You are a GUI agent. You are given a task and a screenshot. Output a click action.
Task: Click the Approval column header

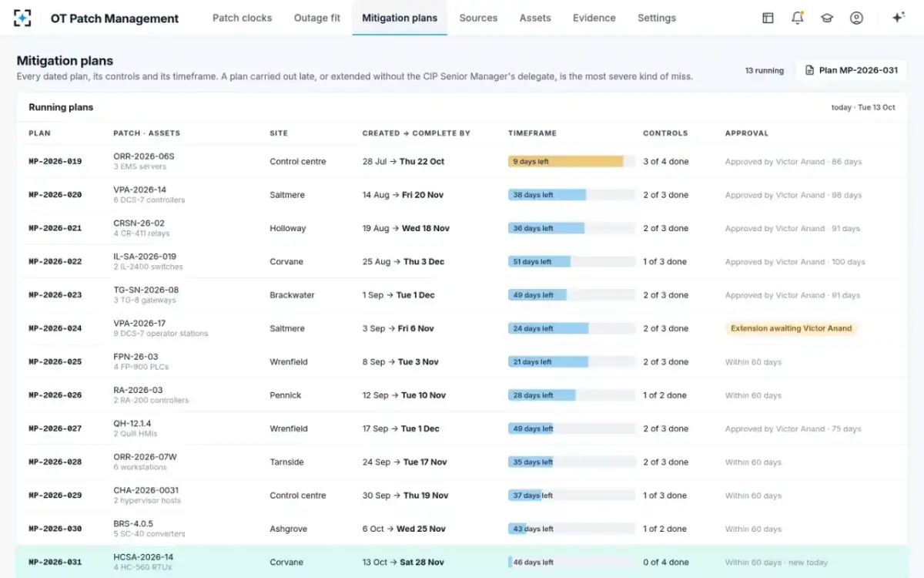[747, 133]
